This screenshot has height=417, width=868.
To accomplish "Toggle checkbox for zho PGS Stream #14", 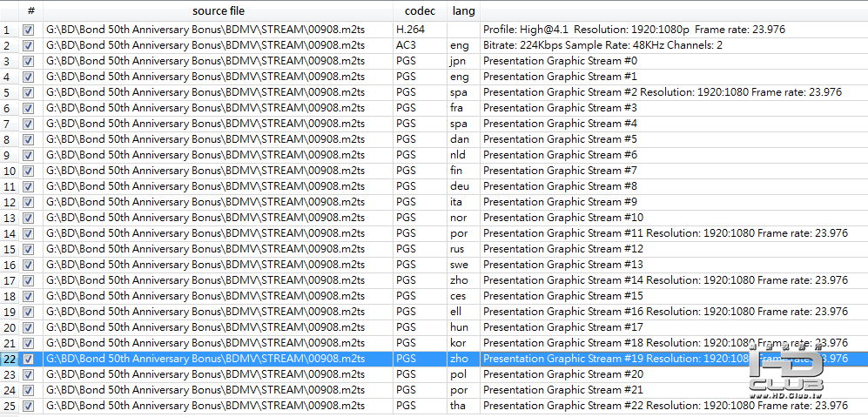I will (29, 280).
